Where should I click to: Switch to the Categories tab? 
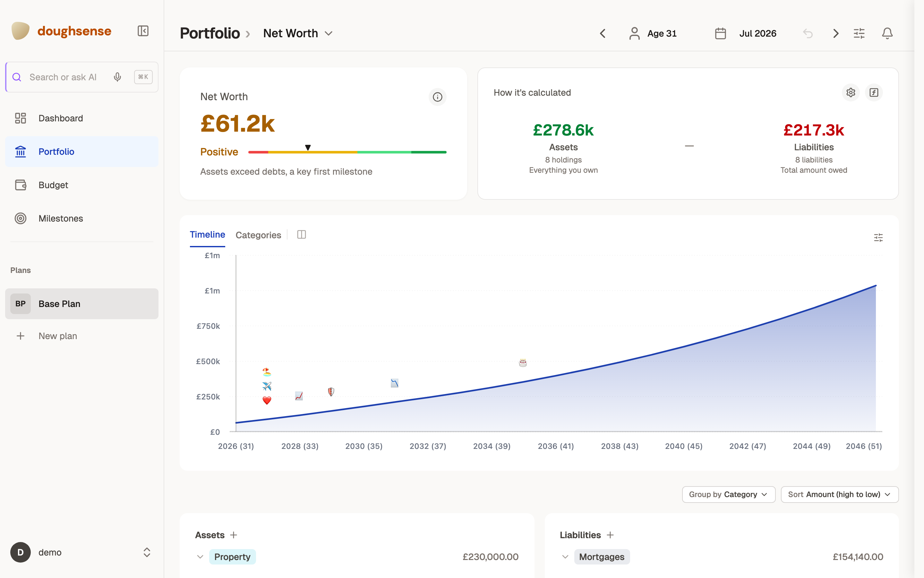258,235
